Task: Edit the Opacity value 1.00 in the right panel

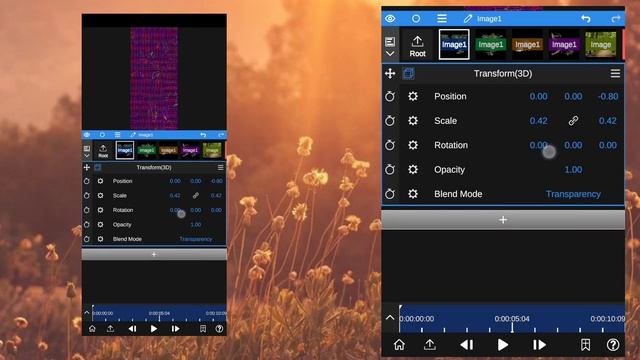Action: (x=573, y=169)
